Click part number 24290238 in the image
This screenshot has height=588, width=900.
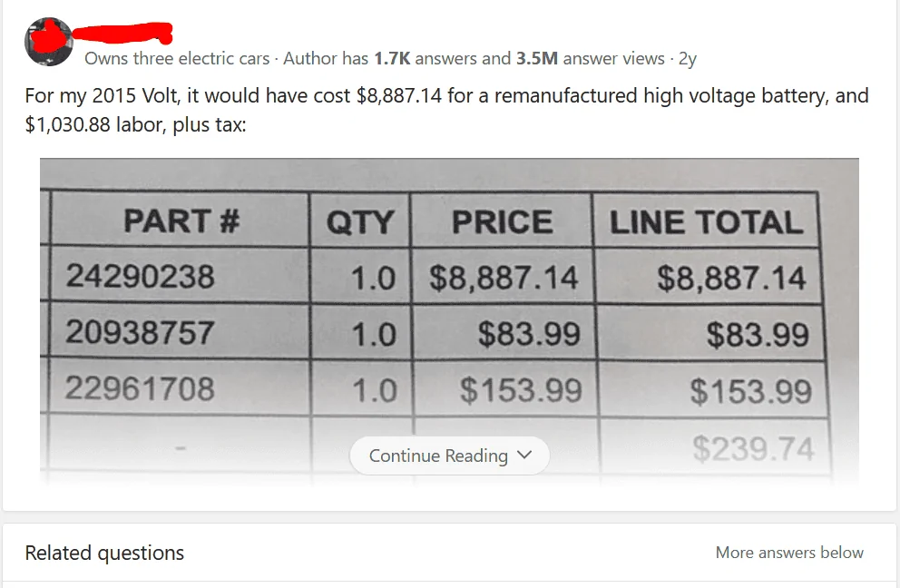(x=140, y=275)
